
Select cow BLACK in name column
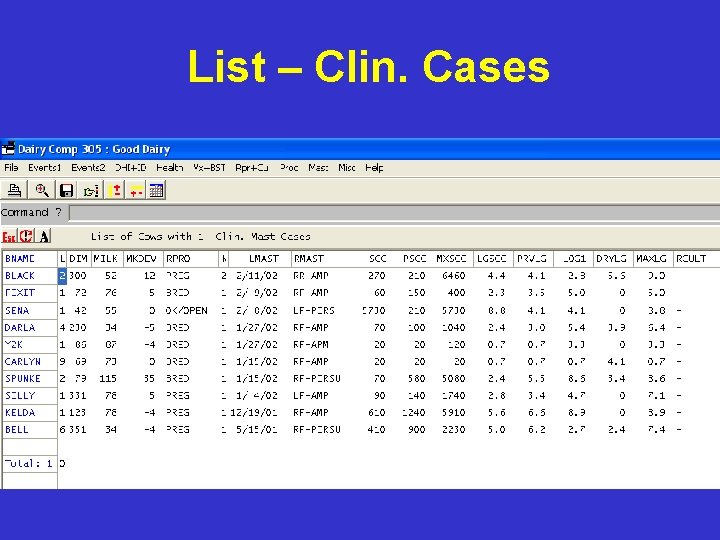[30, 276]
